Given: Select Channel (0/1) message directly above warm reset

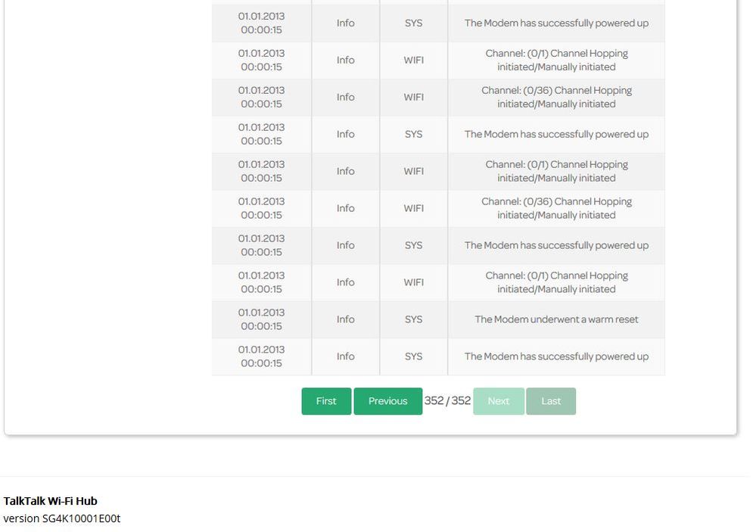Looking at the screenshot, I should click(x=556, y=282).
